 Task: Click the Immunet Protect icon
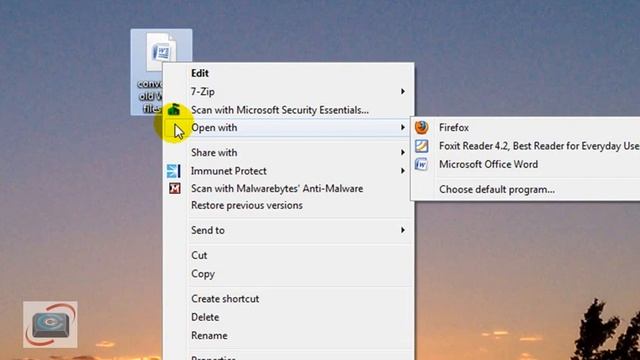174,171
